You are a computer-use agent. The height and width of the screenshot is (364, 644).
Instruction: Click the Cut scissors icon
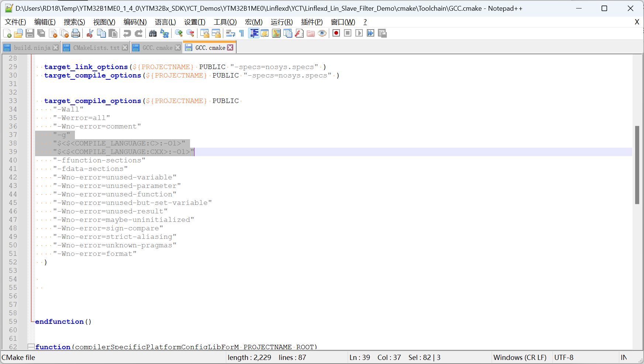tap(90, 34)
